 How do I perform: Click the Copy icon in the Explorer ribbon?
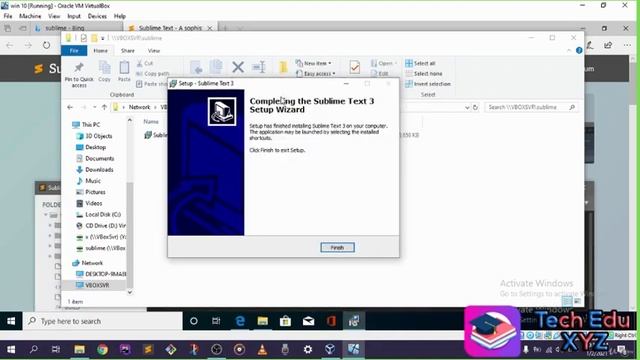click(104, 71)
